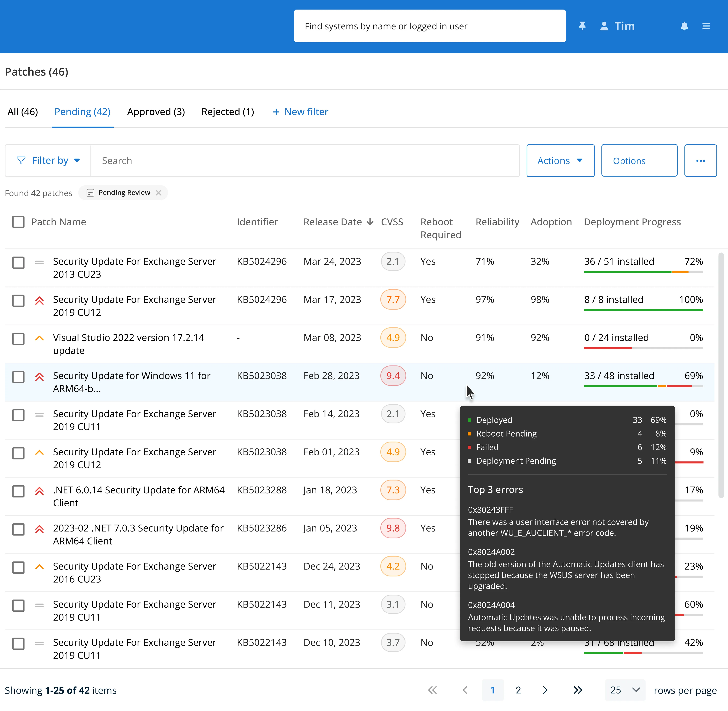Click the Tim user profile icon
This screenshot has width=728, height=711.
tap(604, 26)
